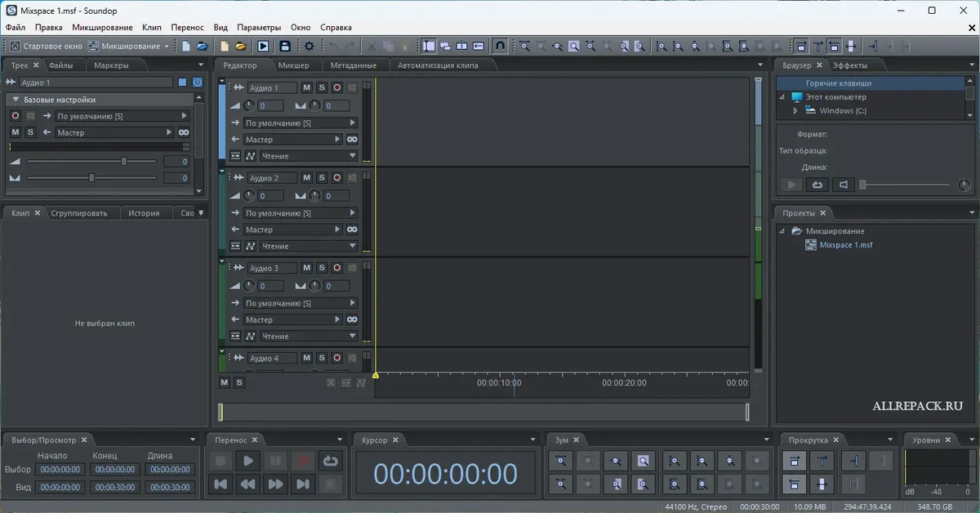Mute the Аудио 1 track with its M button
Screen dimensions: 980x513
coord(307,87)
